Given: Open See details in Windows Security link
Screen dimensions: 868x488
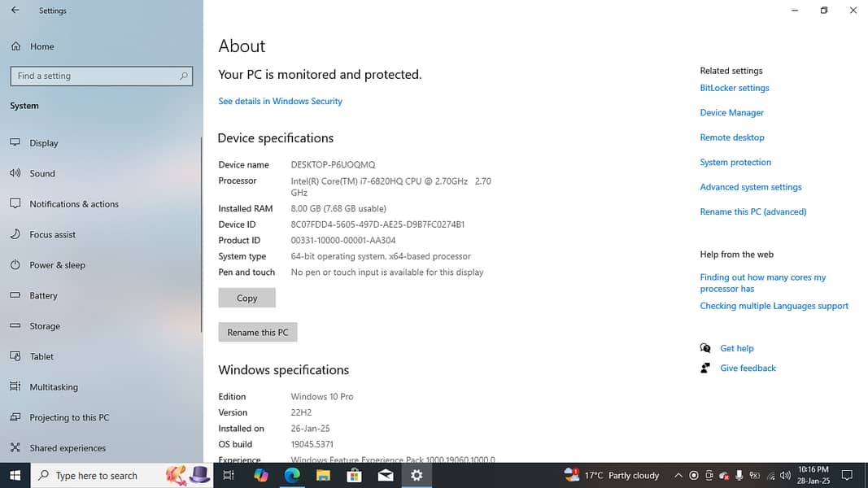Looking at the screenshot, I should [x=280, y=101].
